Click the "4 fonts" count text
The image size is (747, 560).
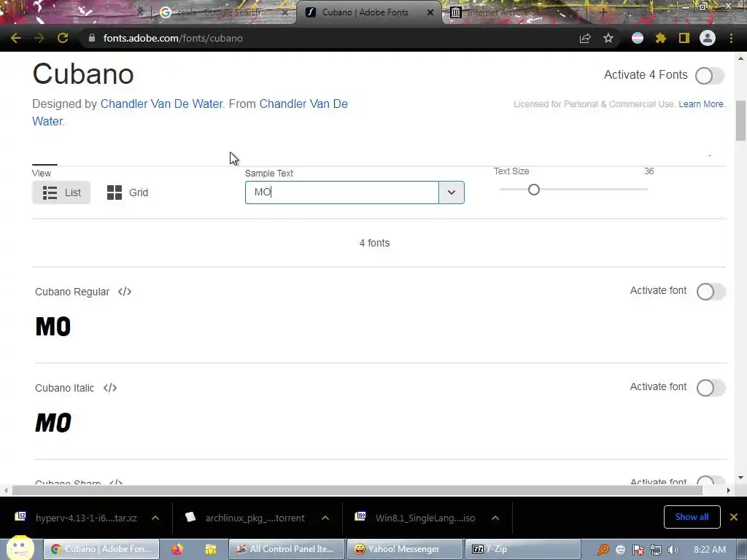(x=374, y=243)
